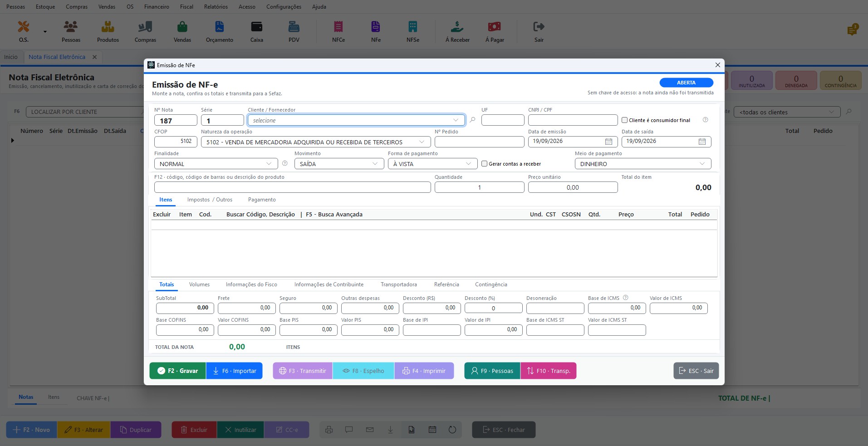Click the Quantidade input field

[x=480, y=187]
